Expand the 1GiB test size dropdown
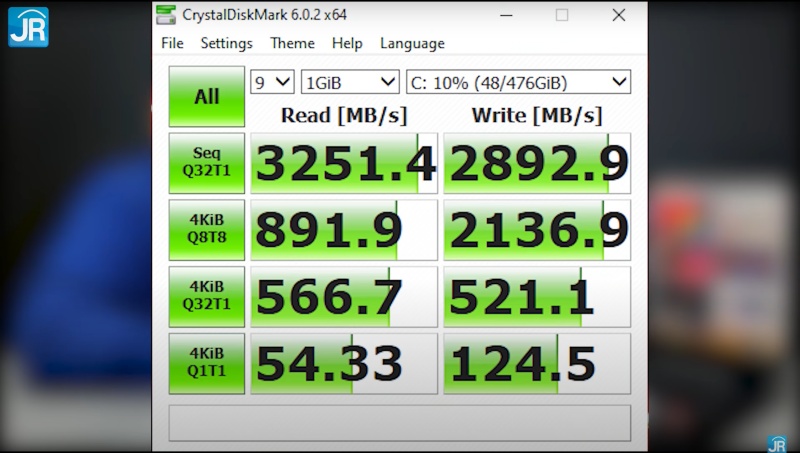The image size is (800, 453). 350,82
